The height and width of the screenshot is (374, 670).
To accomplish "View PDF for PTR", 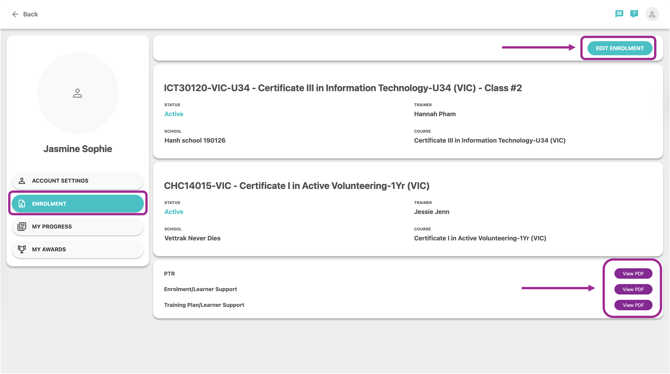I will coord(633,274).
